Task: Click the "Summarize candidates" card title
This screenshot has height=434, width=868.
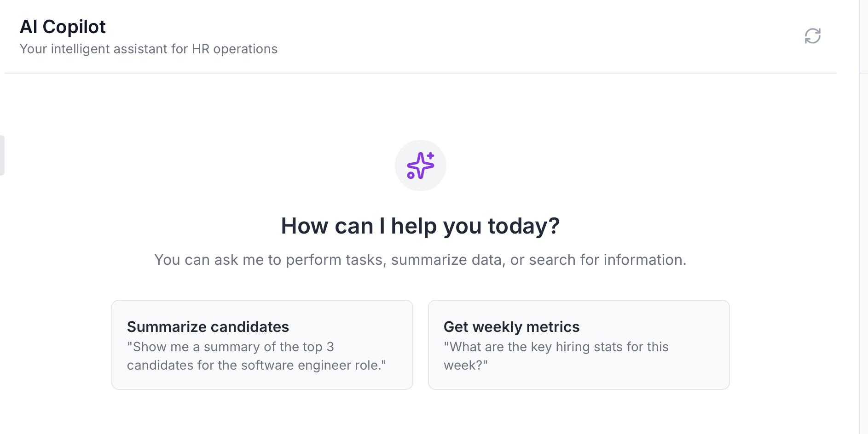Action: [x=208, y=327]
